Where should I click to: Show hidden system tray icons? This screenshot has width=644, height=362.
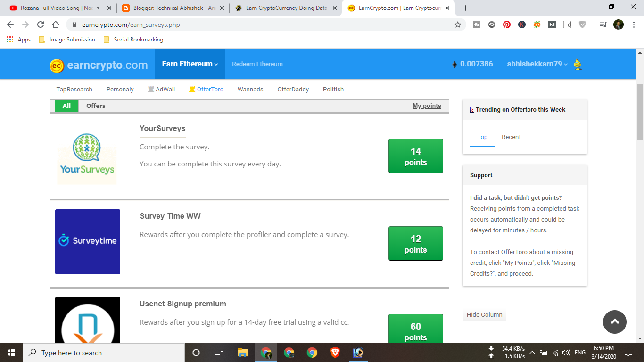[x=532, y=353]
